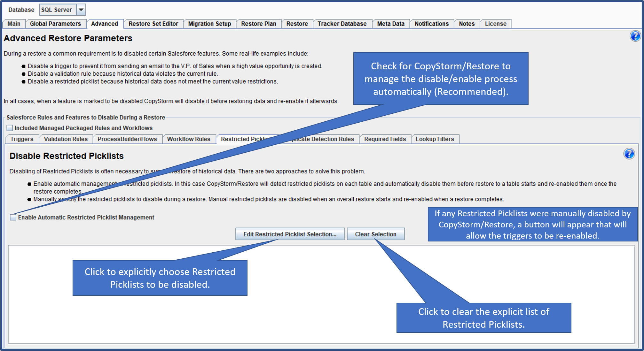Click Edit Restricted Picklist Selection button
Viewport: 644px width, 351px height.
pyautogui.click(x=290, y=234)
